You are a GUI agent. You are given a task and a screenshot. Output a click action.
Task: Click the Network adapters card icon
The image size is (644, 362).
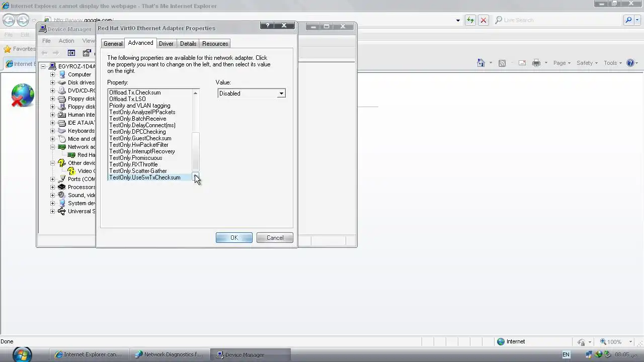tap(62, 147)
